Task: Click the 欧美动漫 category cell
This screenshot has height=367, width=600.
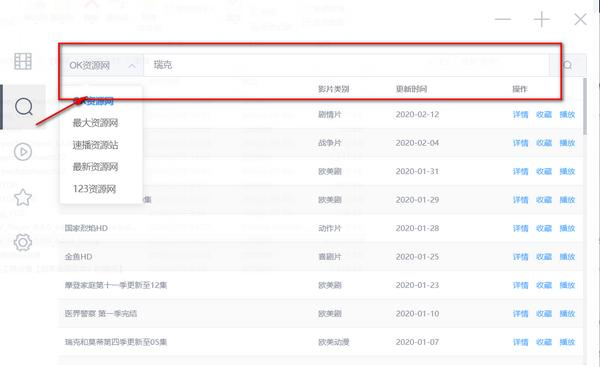Action: pyautogui.click(x=334, y=342)
